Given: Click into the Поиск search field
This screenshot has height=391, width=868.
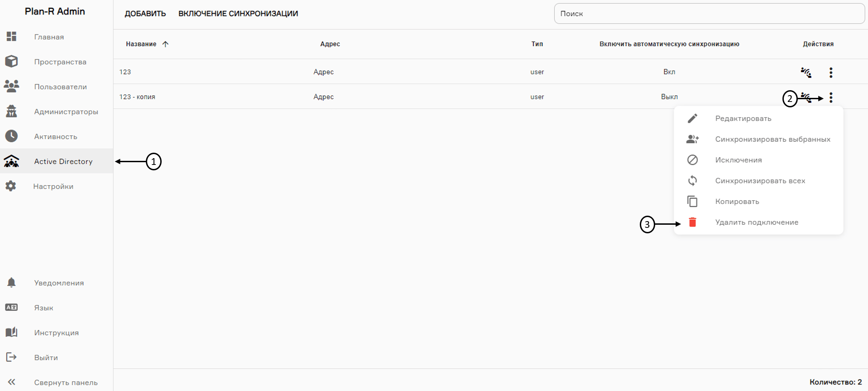Looking at the screenshot, I should coord(709,14).
